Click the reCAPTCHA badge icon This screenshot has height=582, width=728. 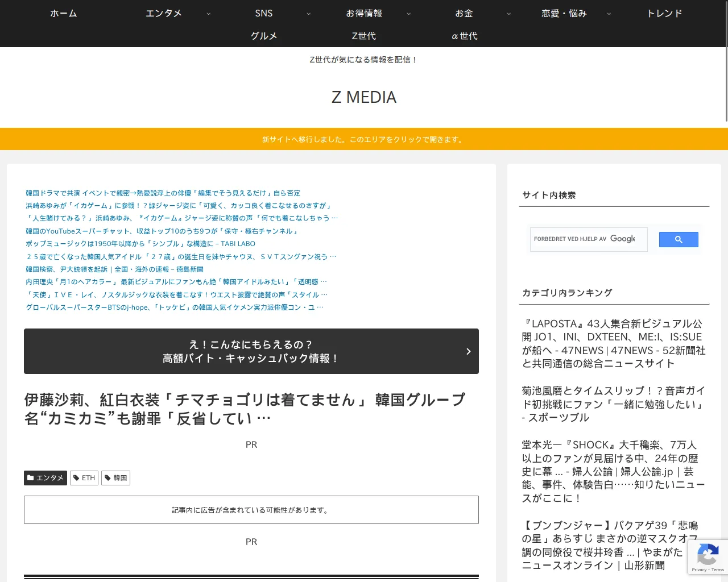point(708,554)
